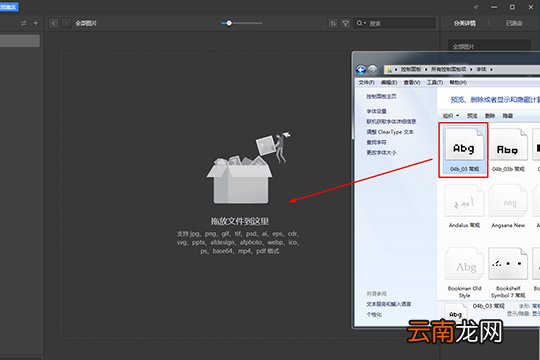This screenshot has height=360, width=540.
Task: Click the plus icon to add a category
Action: [x=35, y=23]
